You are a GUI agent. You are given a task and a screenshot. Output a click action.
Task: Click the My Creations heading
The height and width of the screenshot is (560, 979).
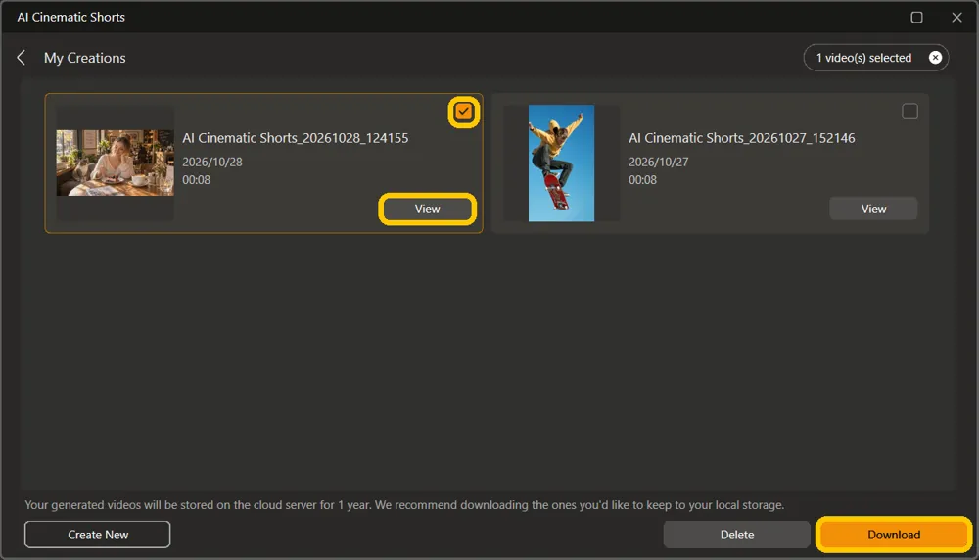pyautogui.click(x=85, y=58)
